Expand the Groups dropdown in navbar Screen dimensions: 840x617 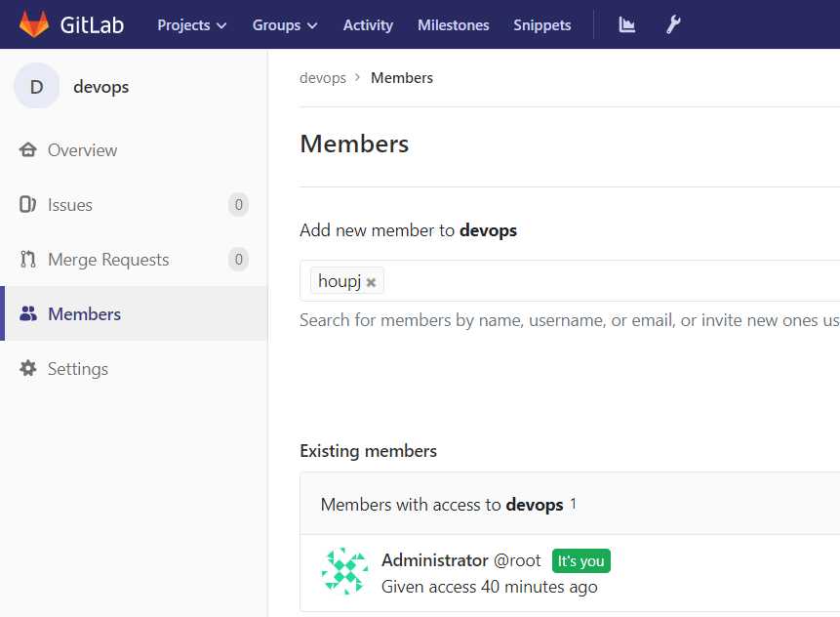point(285,25)
